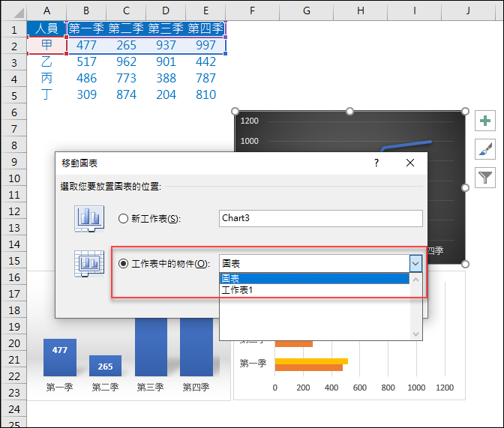
Task: Click the 第一季 header cell
Action: [x=86, y=29]
